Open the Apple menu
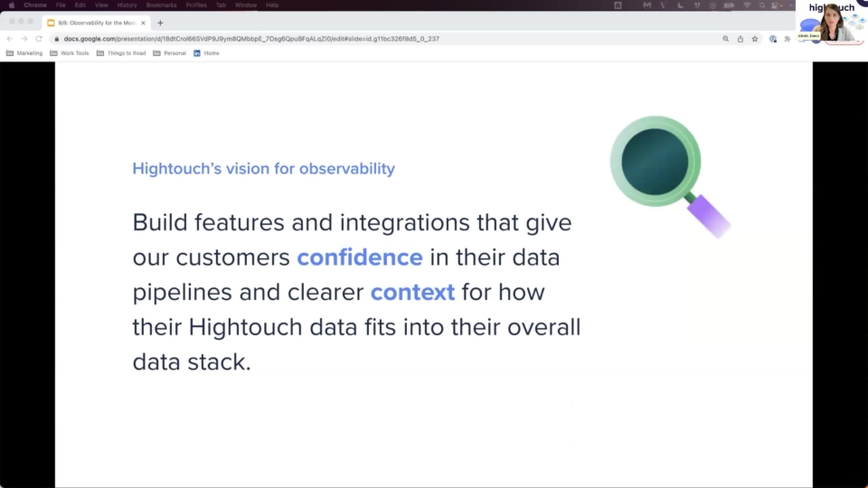Screen dimensions: 868x488 [12, 5]
